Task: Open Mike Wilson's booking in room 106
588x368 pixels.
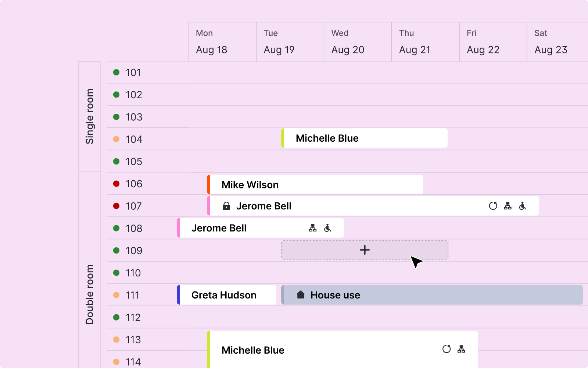Action: (250, 185)
